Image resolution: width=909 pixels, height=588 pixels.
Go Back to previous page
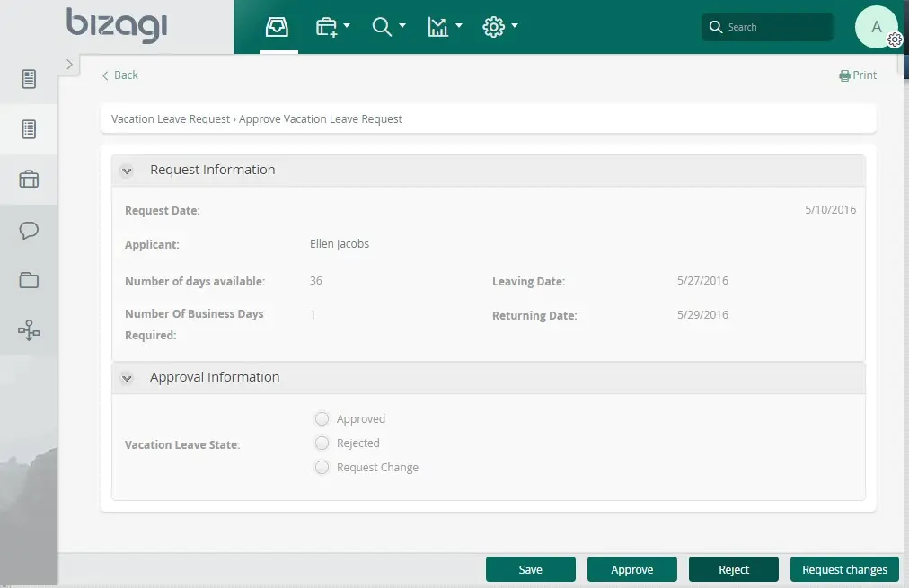120,75
